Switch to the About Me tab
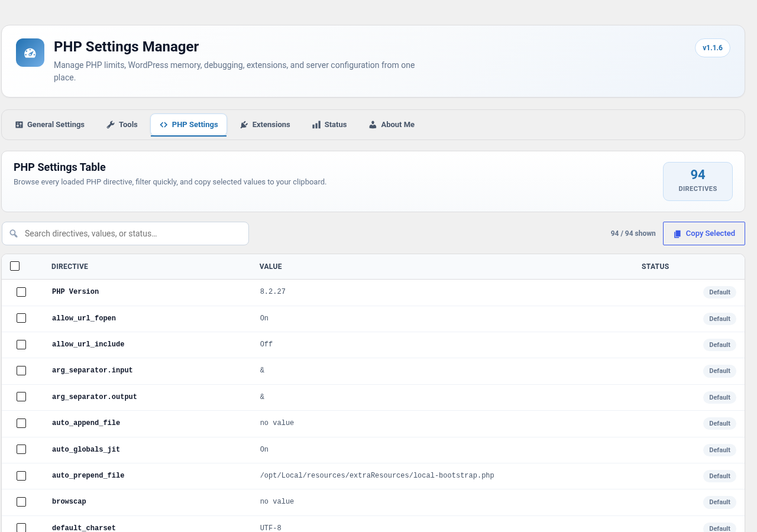757x532 pixels. tap(392, 125)
